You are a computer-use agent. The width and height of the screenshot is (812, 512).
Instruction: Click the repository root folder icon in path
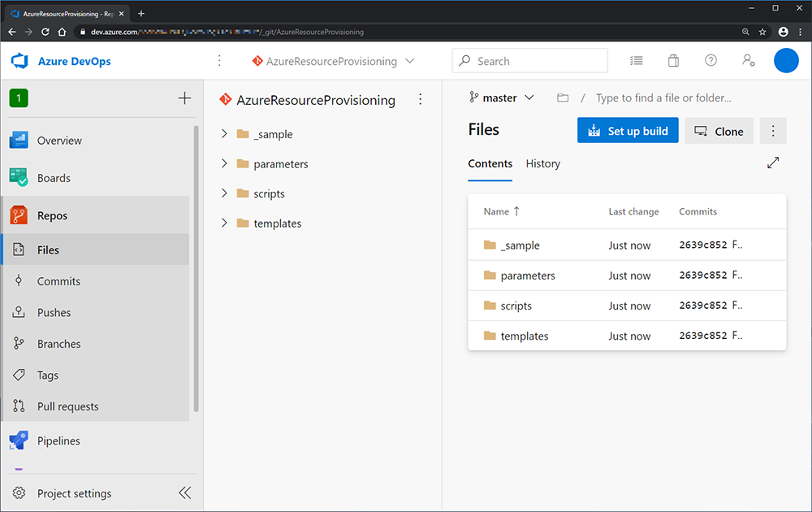(563, 98)
